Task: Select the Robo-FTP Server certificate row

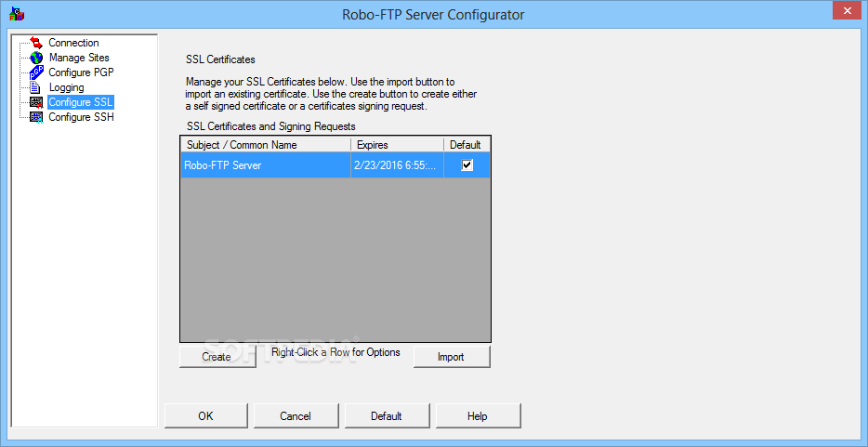Action: tap(335, 164)
